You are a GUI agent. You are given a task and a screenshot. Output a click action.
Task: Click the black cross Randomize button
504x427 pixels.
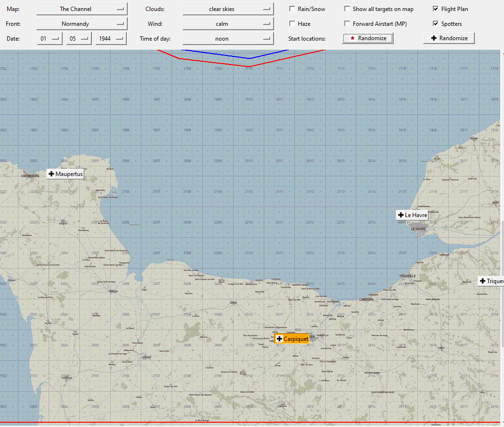(449, 38)
